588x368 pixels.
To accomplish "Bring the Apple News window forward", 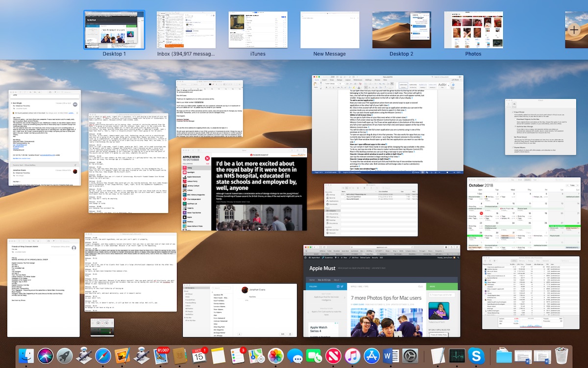I will click(x=244, y=189).
